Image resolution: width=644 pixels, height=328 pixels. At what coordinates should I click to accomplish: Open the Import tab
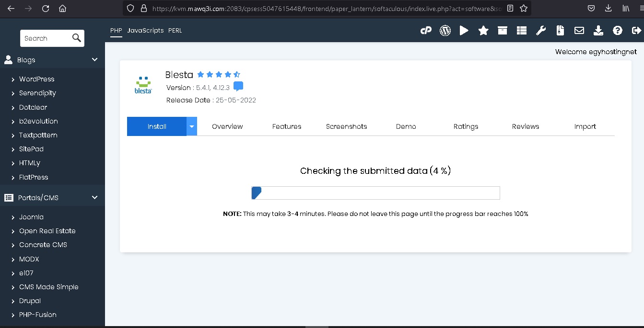(x=585, y=126)
